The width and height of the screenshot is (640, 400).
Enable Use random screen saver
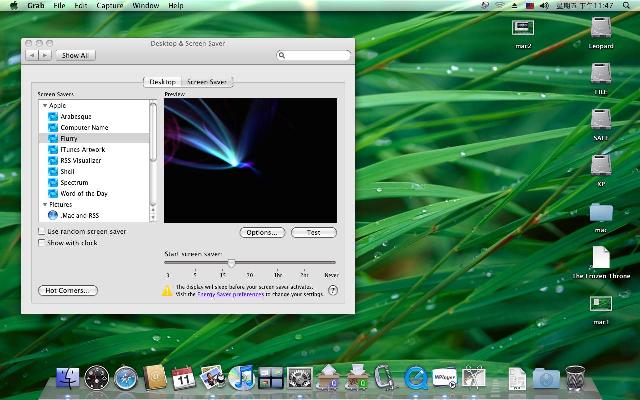click(42, 231)
